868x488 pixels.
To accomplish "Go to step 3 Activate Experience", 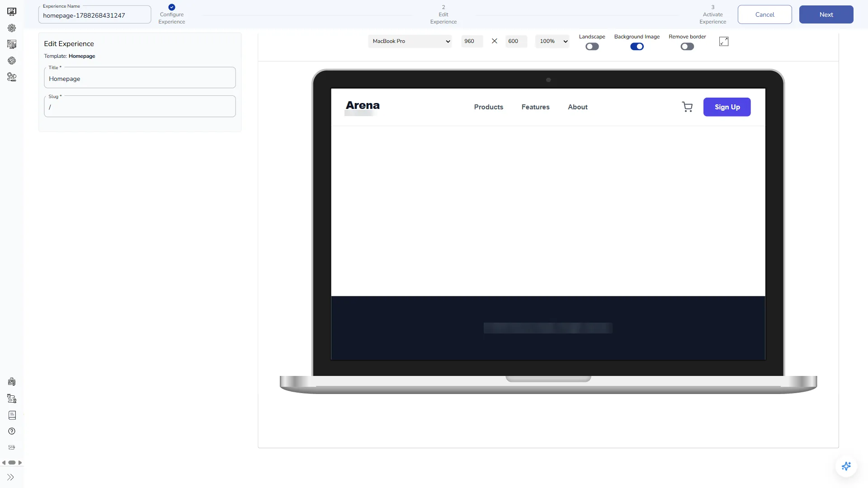I will pyautogui.click(x=713, y=14).
